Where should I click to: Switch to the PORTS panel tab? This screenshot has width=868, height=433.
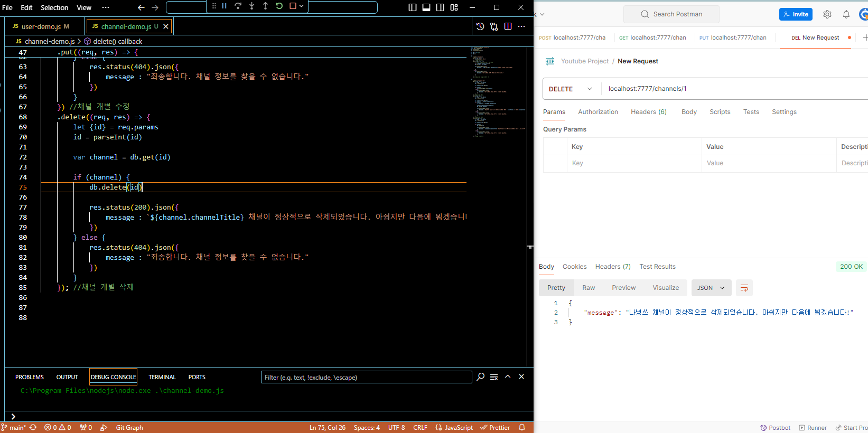coord(197,377)
